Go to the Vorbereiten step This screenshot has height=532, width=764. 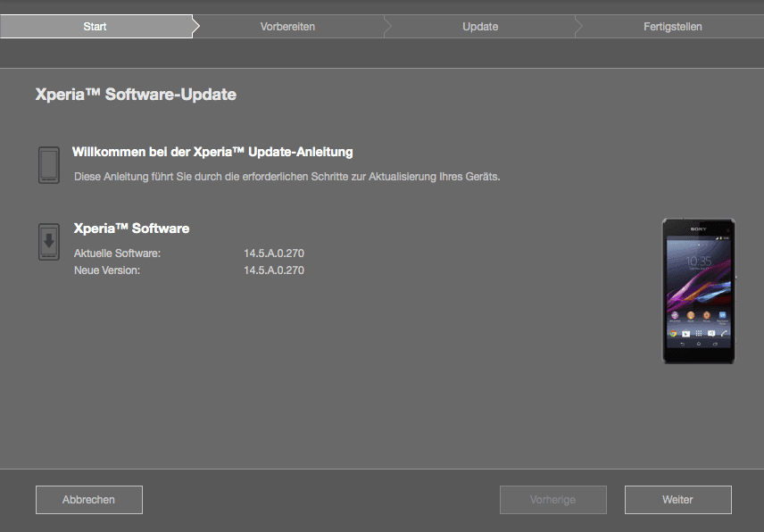pos(287,26)
